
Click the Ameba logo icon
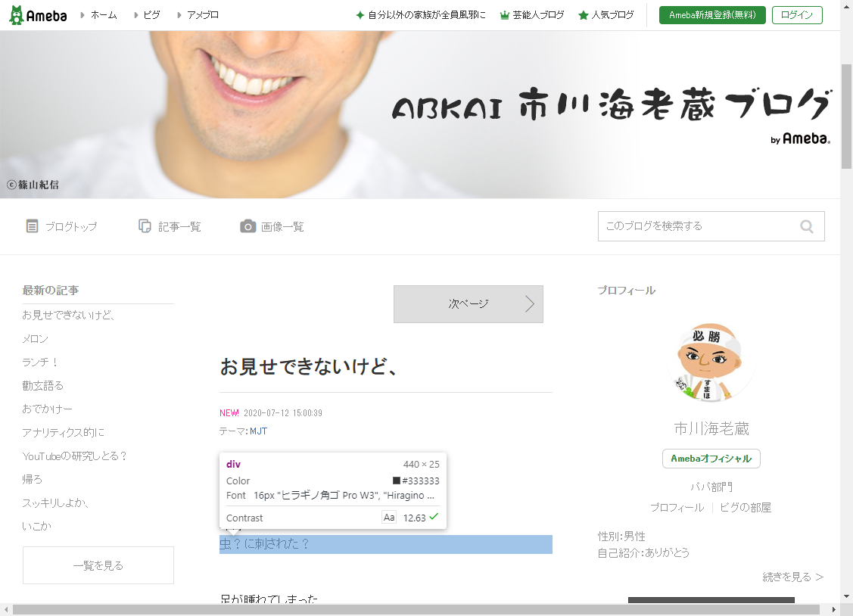tap(38, 15)
